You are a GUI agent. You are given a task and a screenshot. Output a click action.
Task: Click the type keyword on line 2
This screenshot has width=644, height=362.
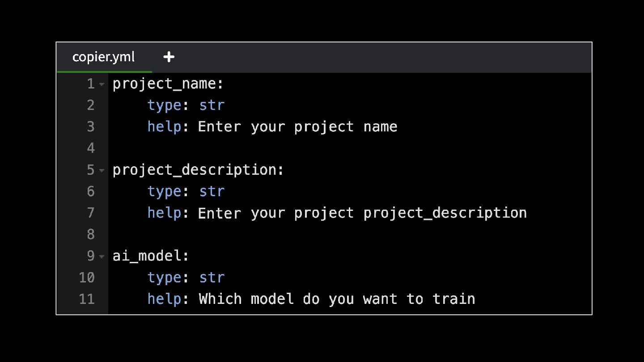(x=164, y=105)
